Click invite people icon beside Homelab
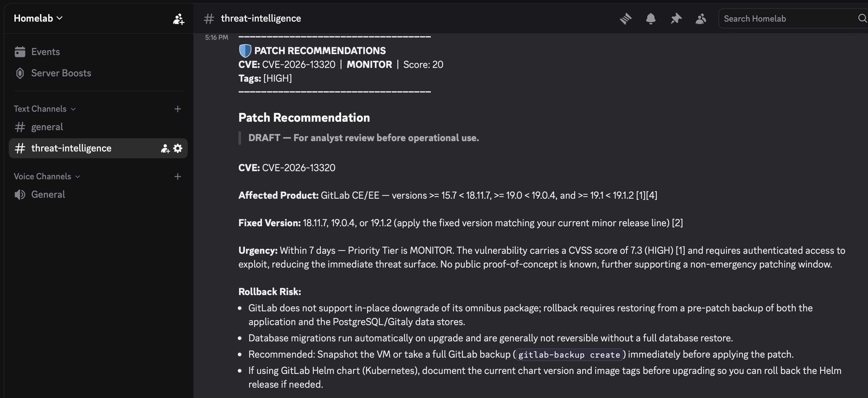This screenshot has width=868, height=398. click(179, 19)
